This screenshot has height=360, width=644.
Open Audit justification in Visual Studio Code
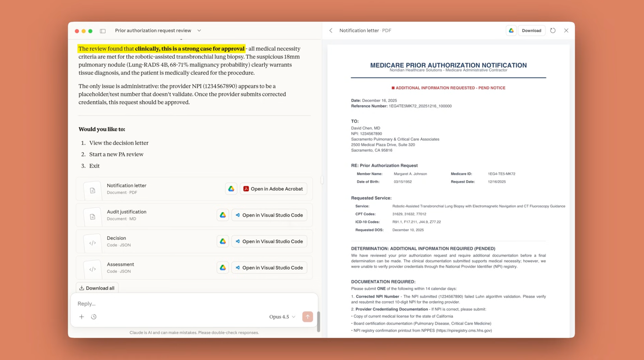(269, 215)
